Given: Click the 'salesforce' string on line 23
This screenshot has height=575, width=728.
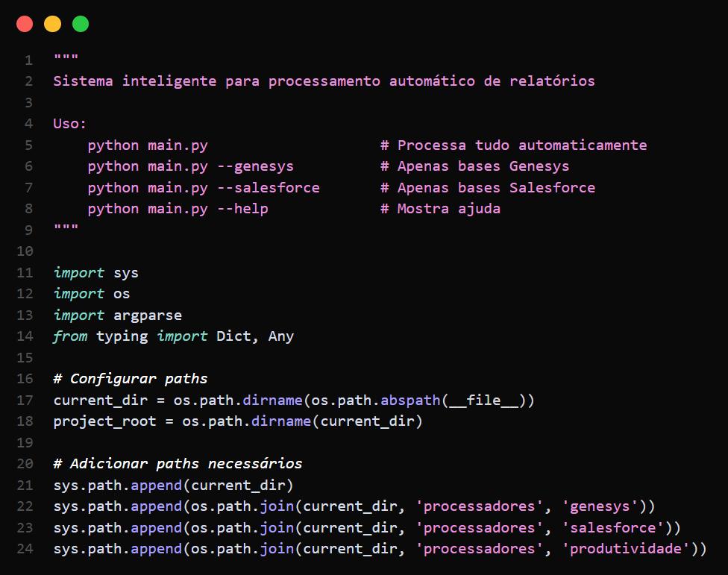Looking at the screenshot, I should coord(613,528).
